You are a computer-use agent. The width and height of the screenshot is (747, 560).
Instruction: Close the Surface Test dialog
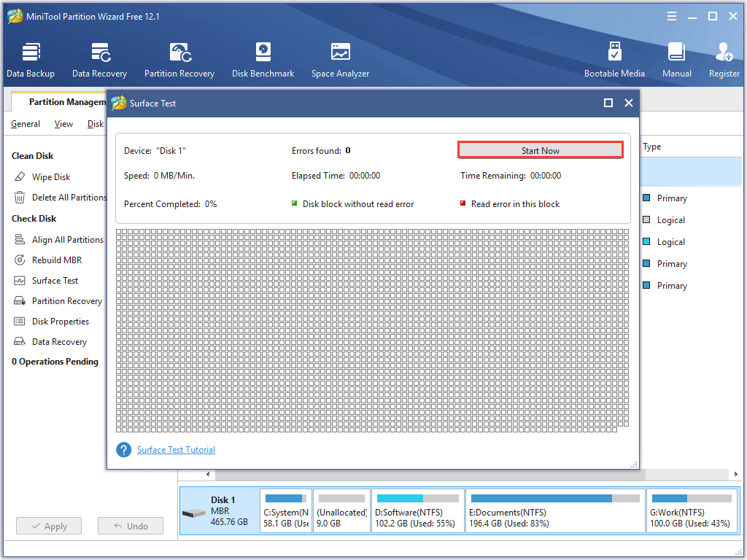[x=629, y=103]
